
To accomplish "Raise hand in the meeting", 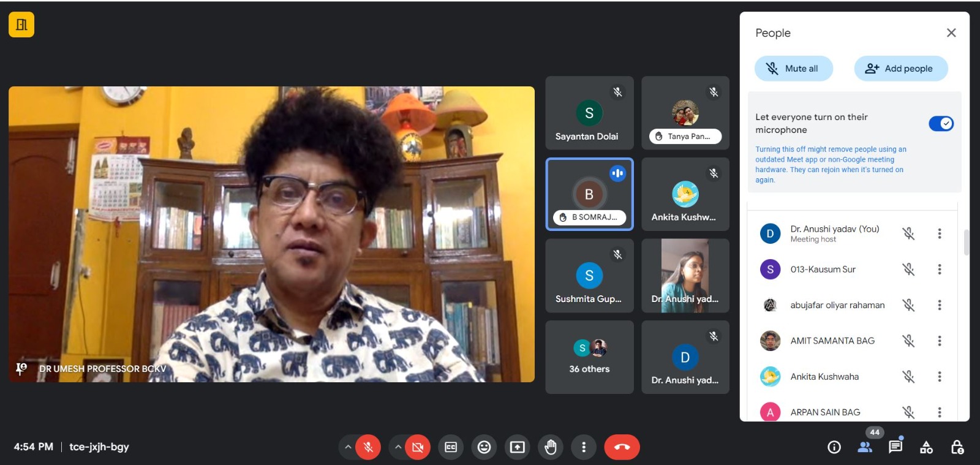I will click(550, 447).
